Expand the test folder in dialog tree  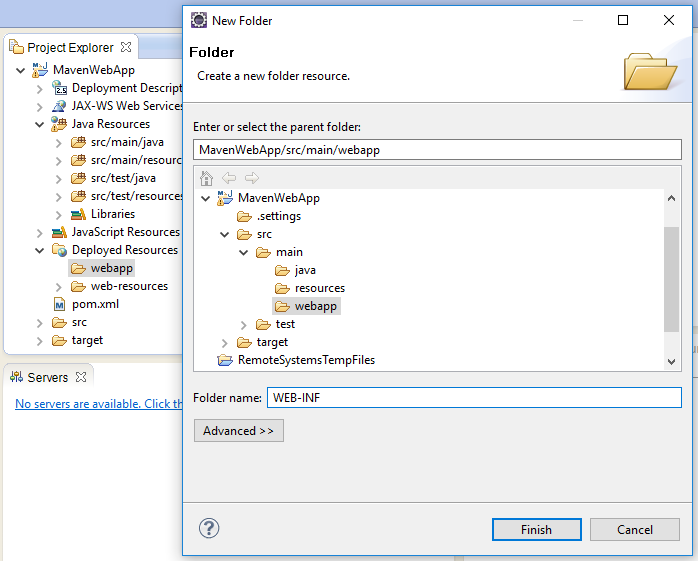point(243,325)
